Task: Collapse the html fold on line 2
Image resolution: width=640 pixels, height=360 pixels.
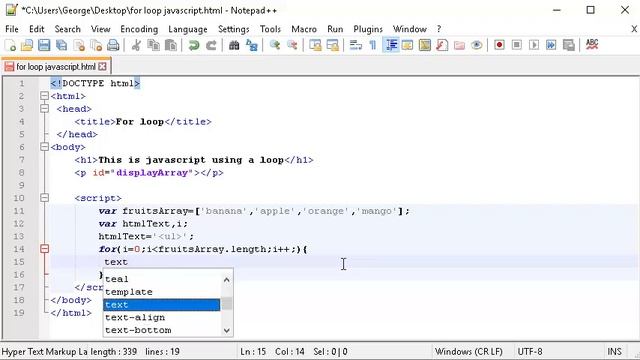Action: (x=44, y=96)
